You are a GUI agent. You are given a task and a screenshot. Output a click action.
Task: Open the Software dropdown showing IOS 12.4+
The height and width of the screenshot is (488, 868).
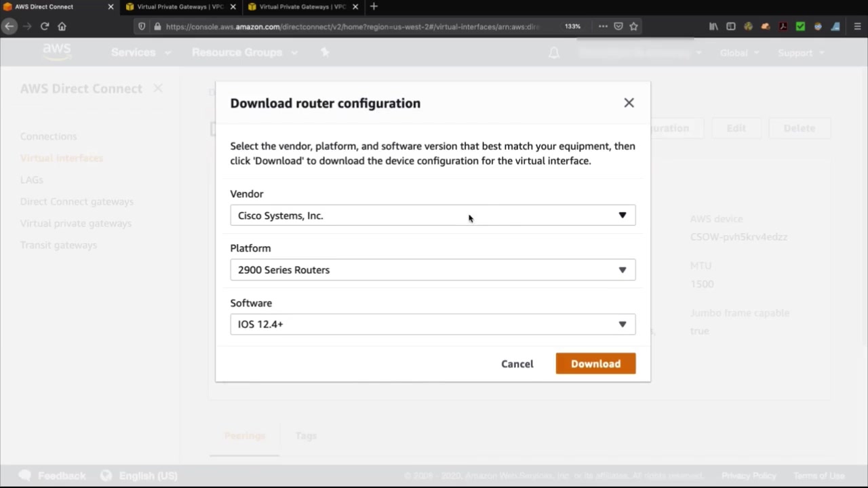click(433, 324)
